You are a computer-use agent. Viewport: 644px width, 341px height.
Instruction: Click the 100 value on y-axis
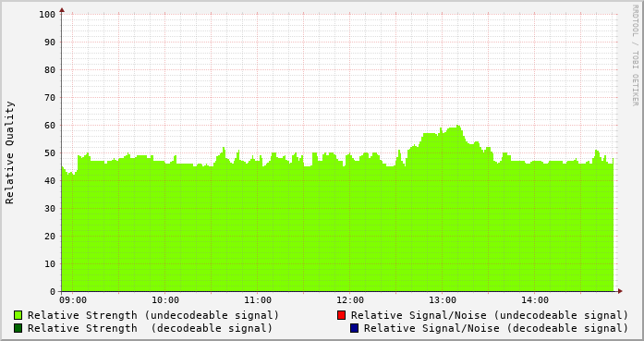[x=47, y=15]
